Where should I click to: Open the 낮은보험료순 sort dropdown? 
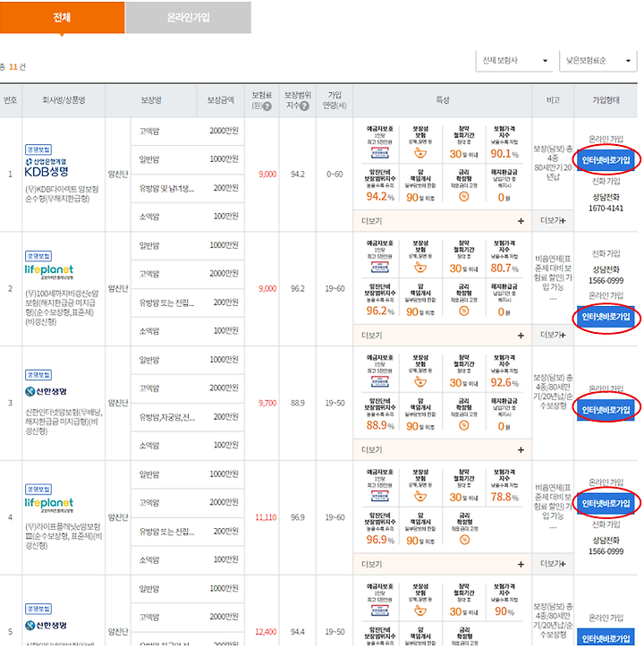pyautogui.click(x=597, y=61)
